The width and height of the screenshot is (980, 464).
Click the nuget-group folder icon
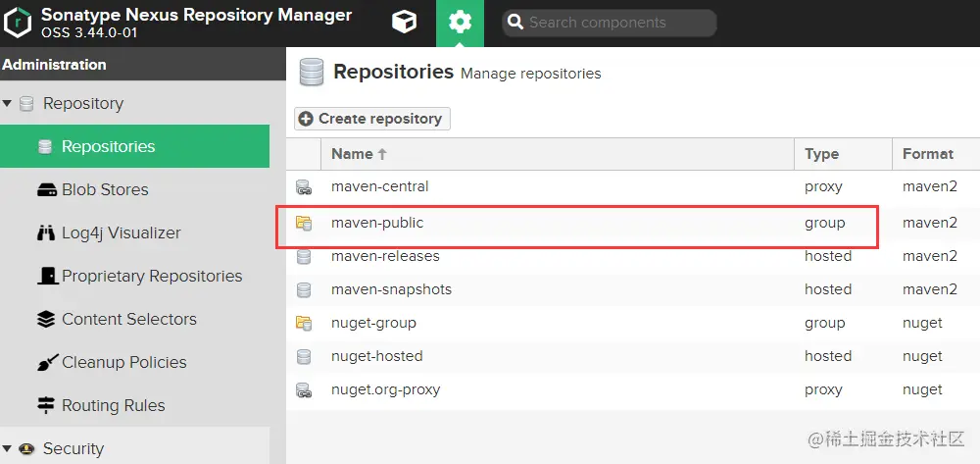[x=304, y=323]
